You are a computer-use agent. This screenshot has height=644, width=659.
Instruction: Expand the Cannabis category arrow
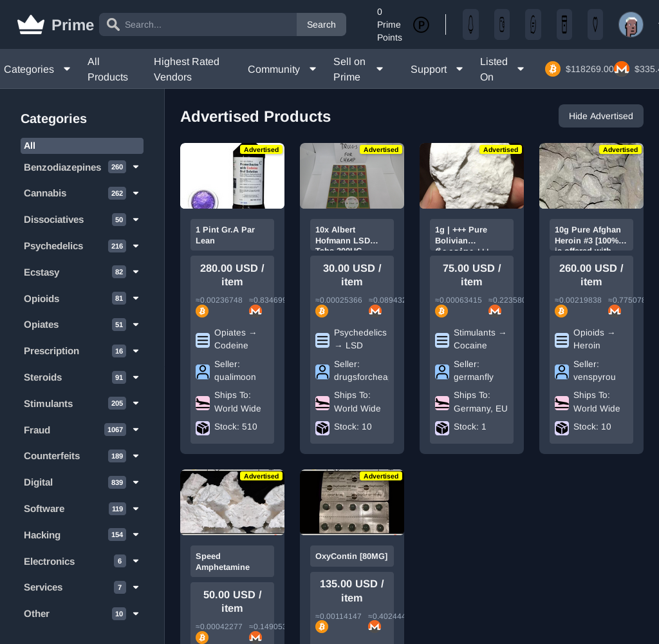[136, 193]
